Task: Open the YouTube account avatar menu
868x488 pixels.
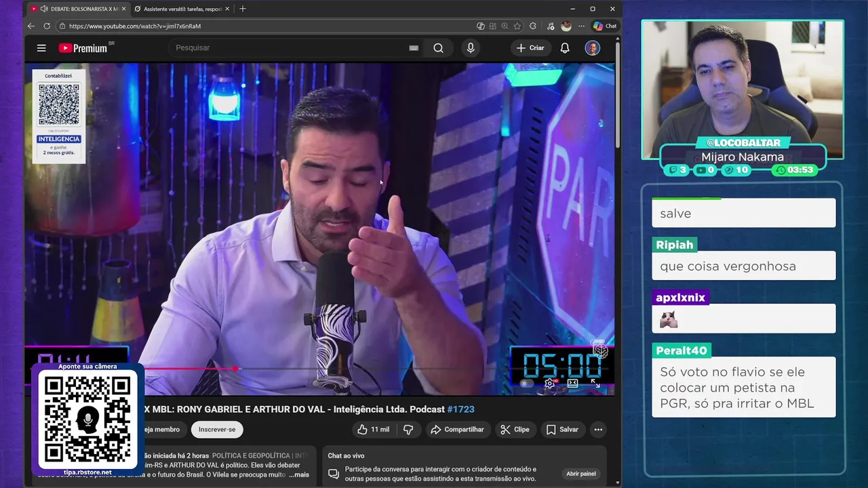Action: coord(593,48)
